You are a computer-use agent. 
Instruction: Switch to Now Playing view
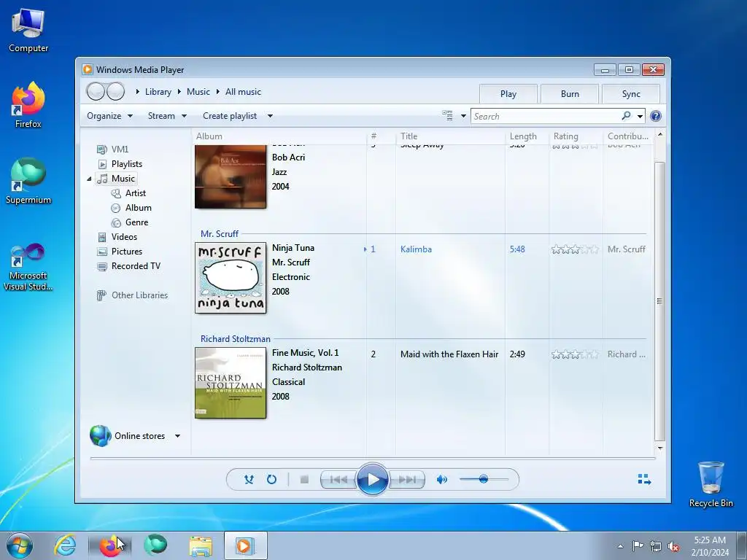(x=644, y=479)
